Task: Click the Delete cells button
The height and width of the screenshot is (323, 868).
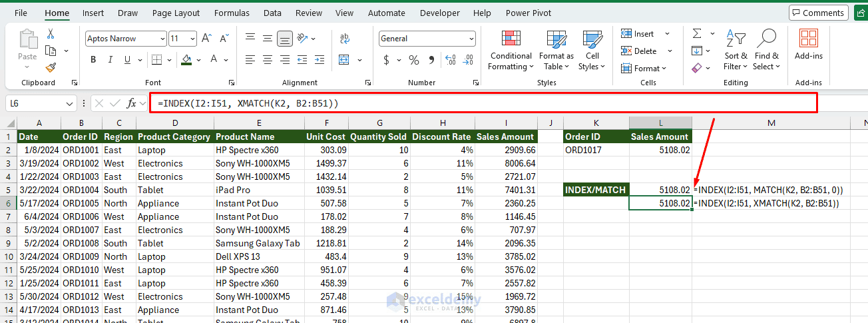Action: click(640, 51)
